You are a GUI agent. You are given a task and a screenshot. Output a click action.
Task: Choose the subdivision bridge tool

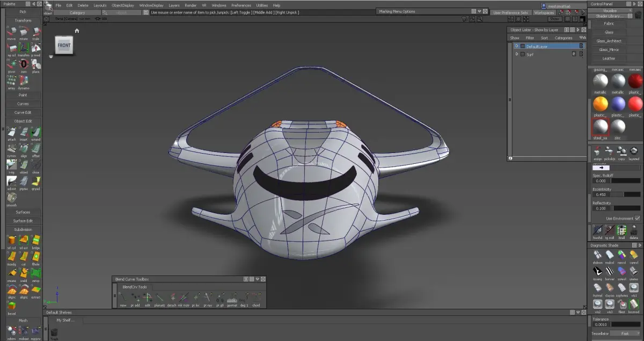pyautogui.click(x=35, y=241)
